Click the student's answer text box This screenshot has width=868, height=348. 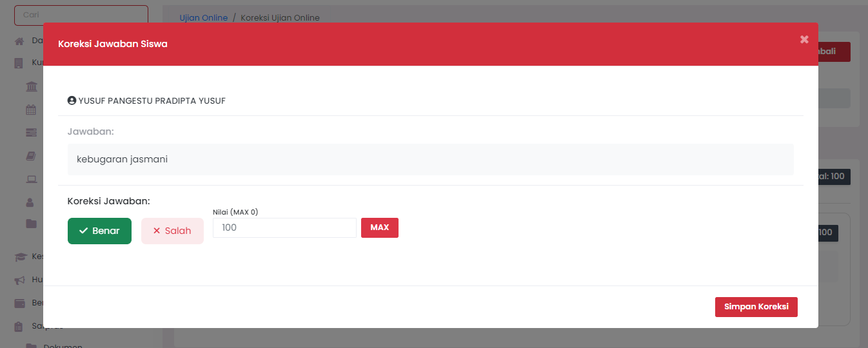[x=430, y=159]
